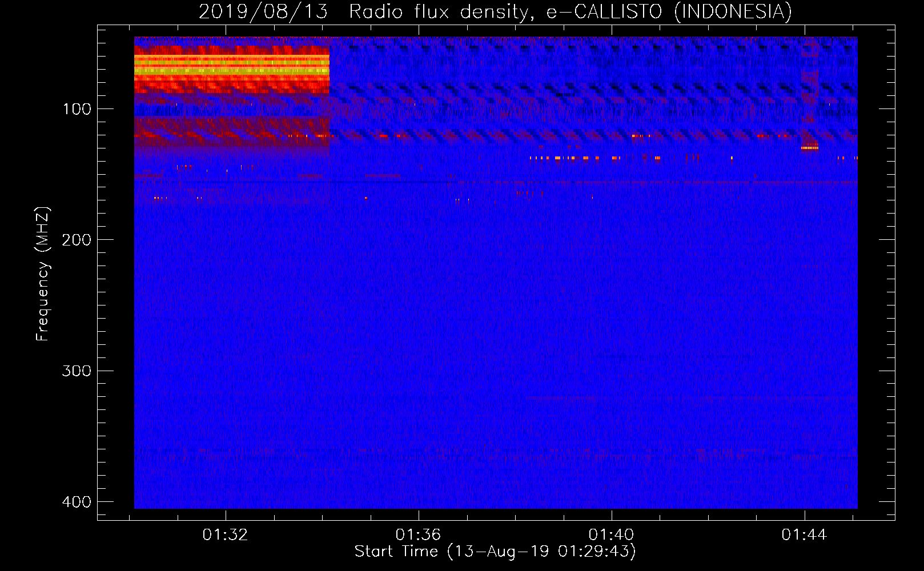
Task: Select the 400 frequency tick label
Action: pyautogui.click(x=77, y=502)
